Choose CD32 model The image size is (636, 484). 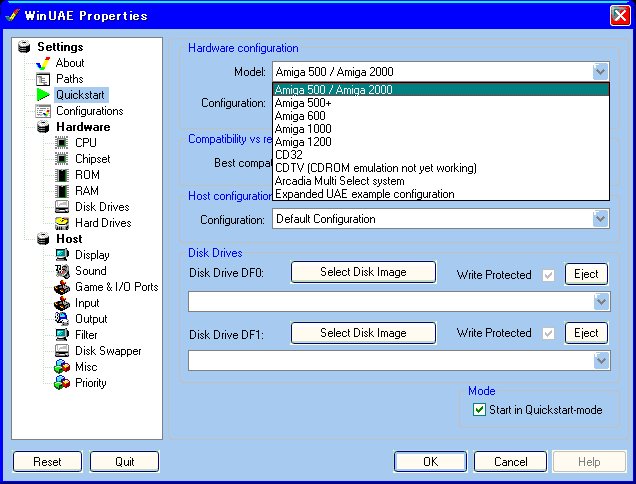click(441, 155)
